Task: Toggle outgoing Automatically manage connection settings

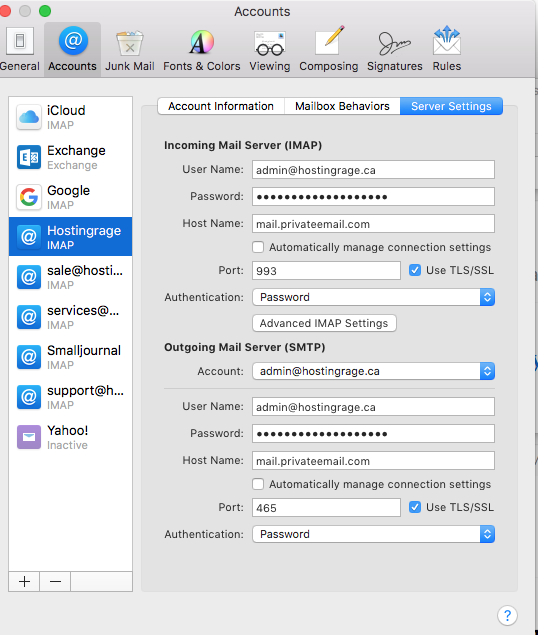Action: (x=258, y=484)
